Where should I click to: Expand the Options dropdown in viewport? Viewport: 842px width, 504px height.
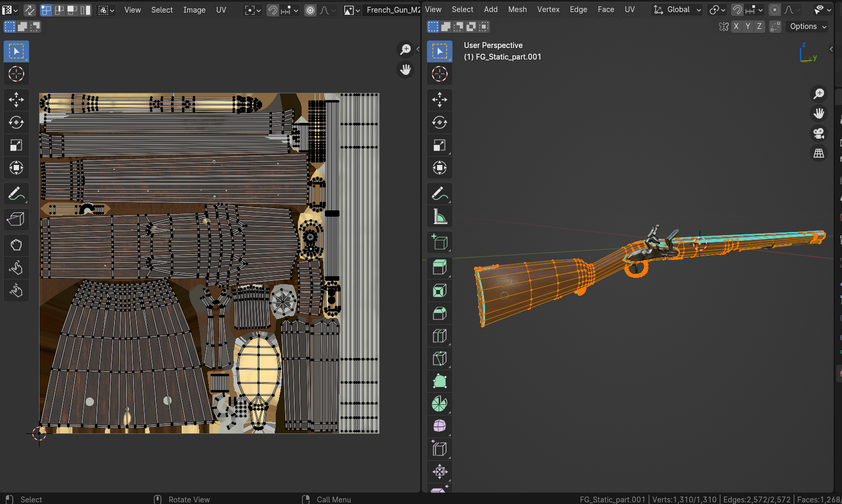pos(808,26)
